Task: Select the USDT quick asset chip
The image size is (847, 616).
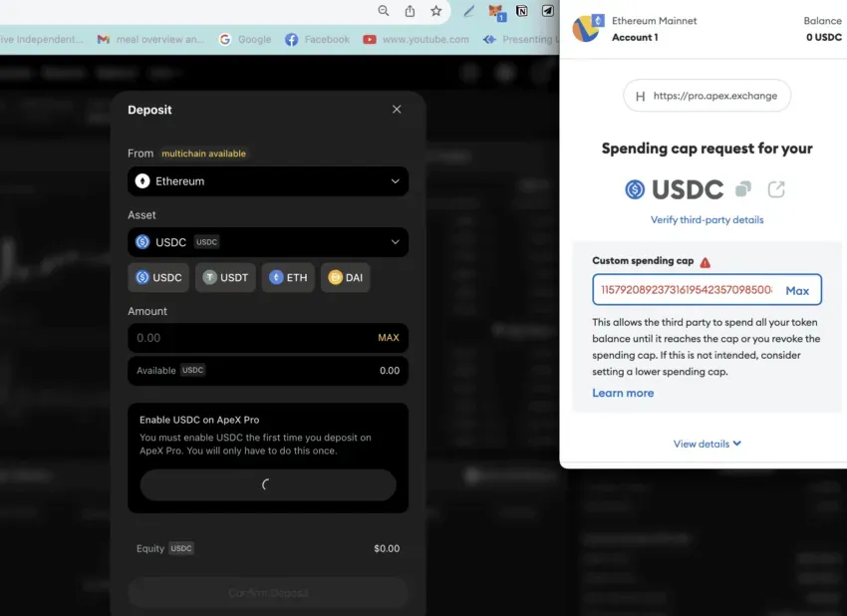Action: click(x=225, y=278)
